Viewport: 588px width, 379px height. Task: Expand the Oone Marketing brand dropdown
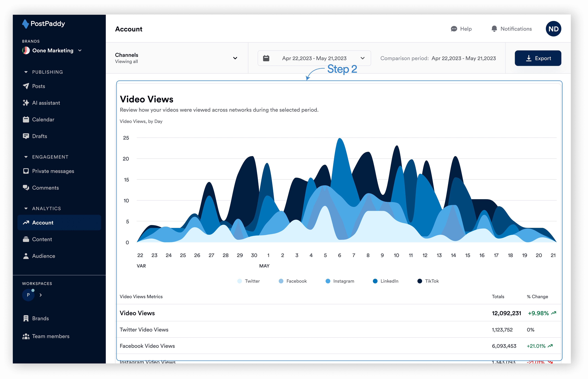pyautogui.click(x=80, y=50)
